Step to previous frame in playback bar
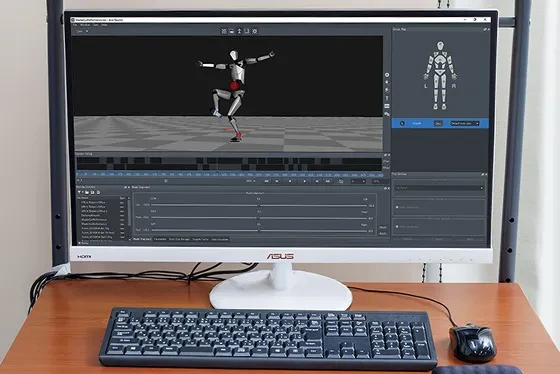The width and height of the screenshot is (560, 374). click(x=277, y=181)
